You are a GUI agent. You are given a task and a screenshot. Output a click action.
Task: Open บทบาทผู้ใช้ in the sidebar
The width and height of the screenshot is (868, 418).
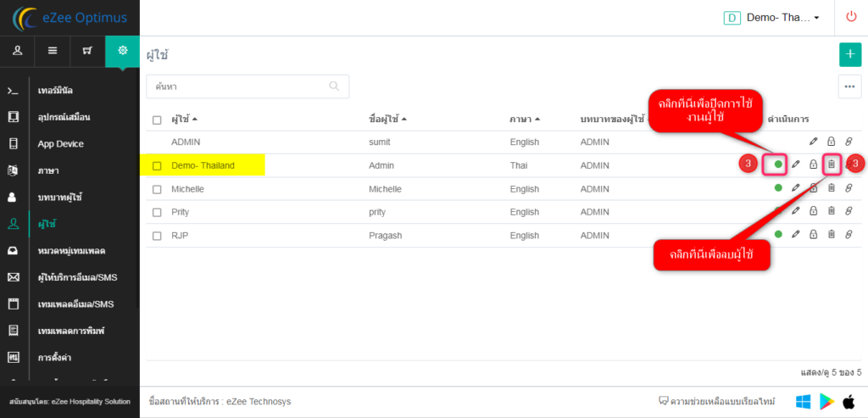pyautogui.click(x=60, y=197)
